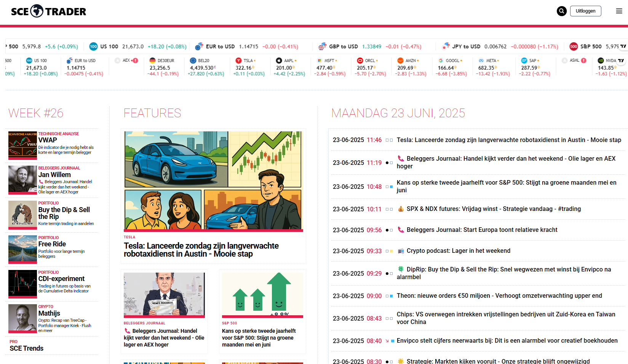Click the 08:40 timestamp in news list

(x=374, y=341)
